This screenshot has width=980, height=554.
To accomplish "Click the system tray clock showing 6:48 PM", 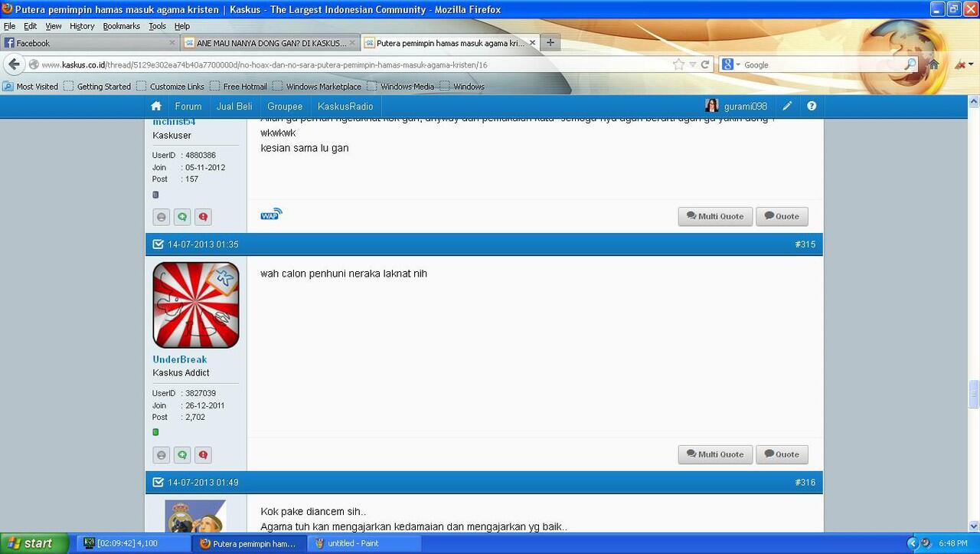I will tap(952, 543).
